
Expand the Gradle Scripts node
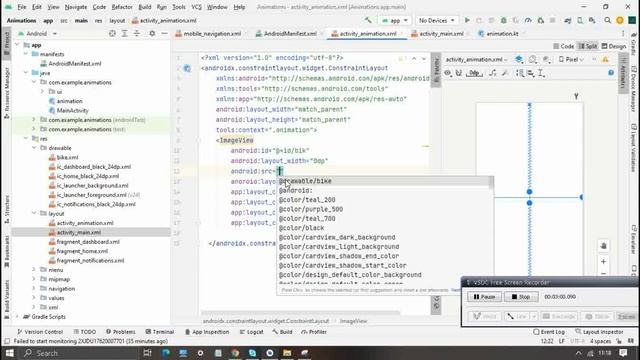tap(17, 317)
